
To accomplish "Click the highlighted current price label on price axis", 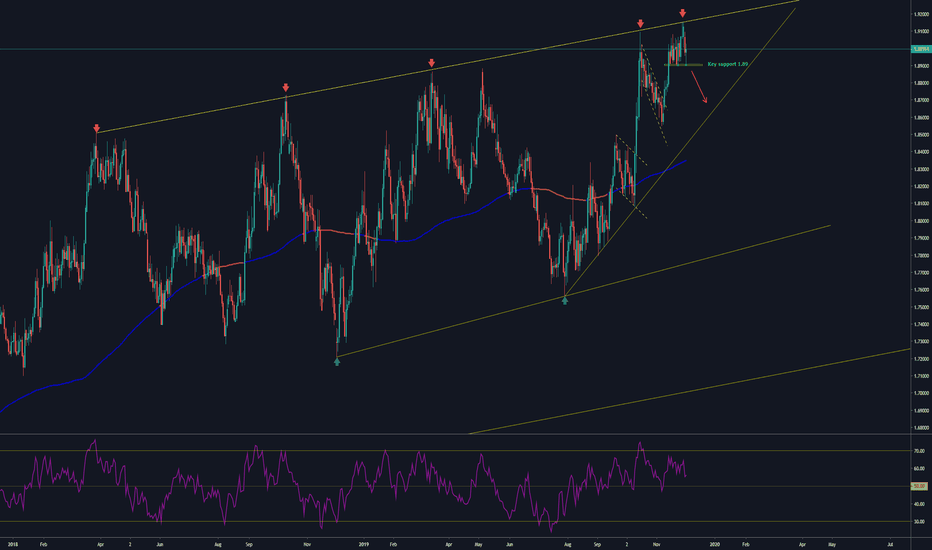I will [x=917, y=48].
